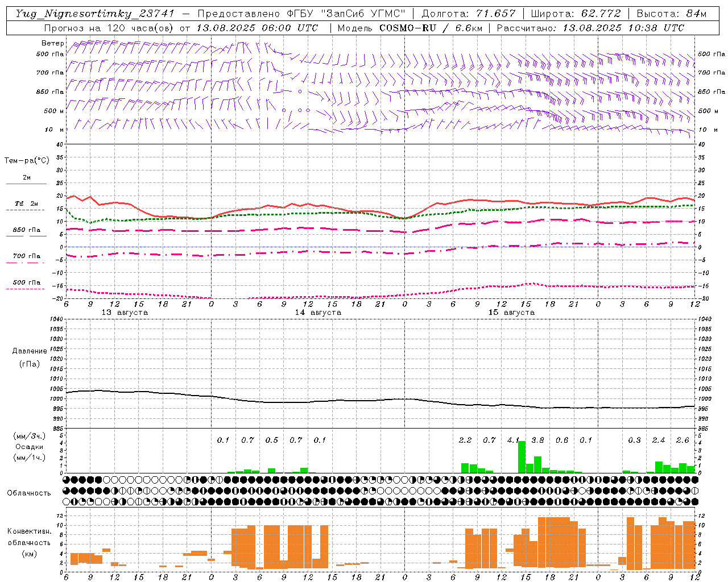Image resolution: width=728 pixels, height=582 pixels.
Task: Click the 'Тем-ра(°C)' axis label
Action: (x=27, y=161)
